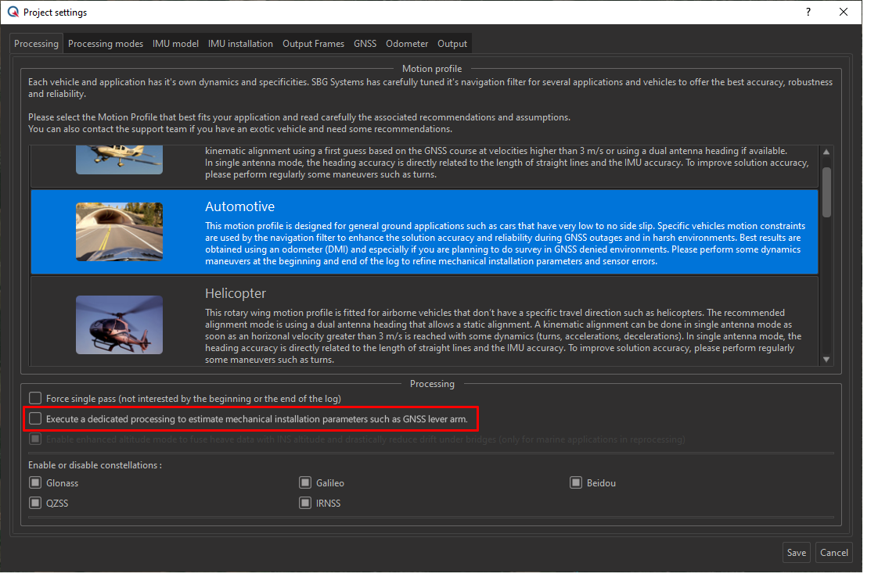Open the Output Frames tab

coord(313,43)
